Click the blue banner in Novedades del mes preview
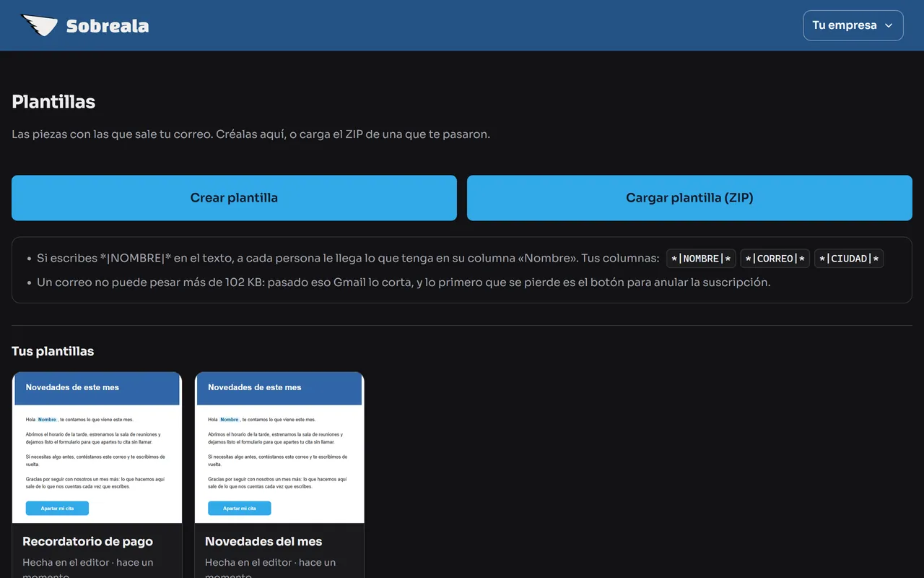The width and height of the screenshot is (924, 578). [x=279, y=389]
